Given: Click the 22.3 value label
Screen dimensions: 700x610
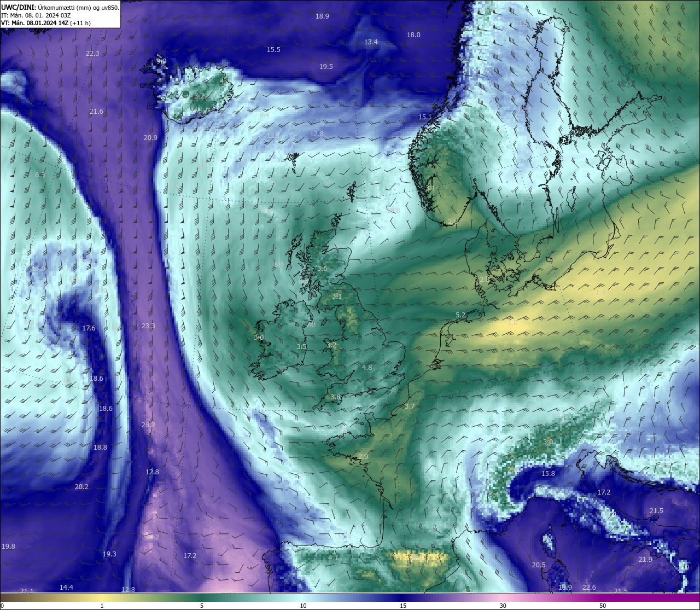Looking at the screenshot, I should point(92,54).
